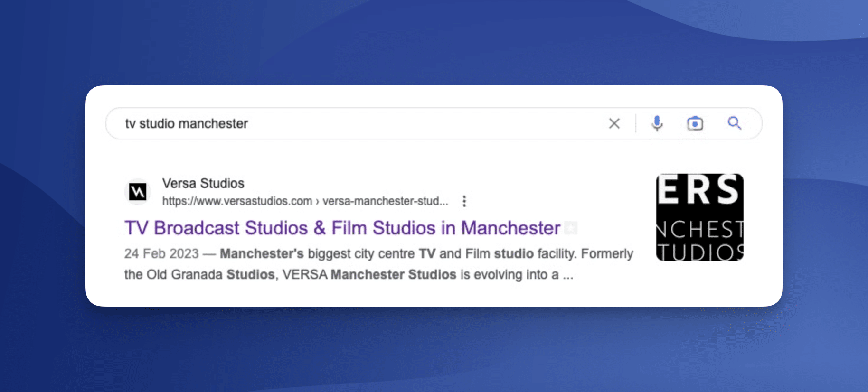868x392 pixels.
Task: Click the versastudios.com result URL
Action: (x=305, y=201)
